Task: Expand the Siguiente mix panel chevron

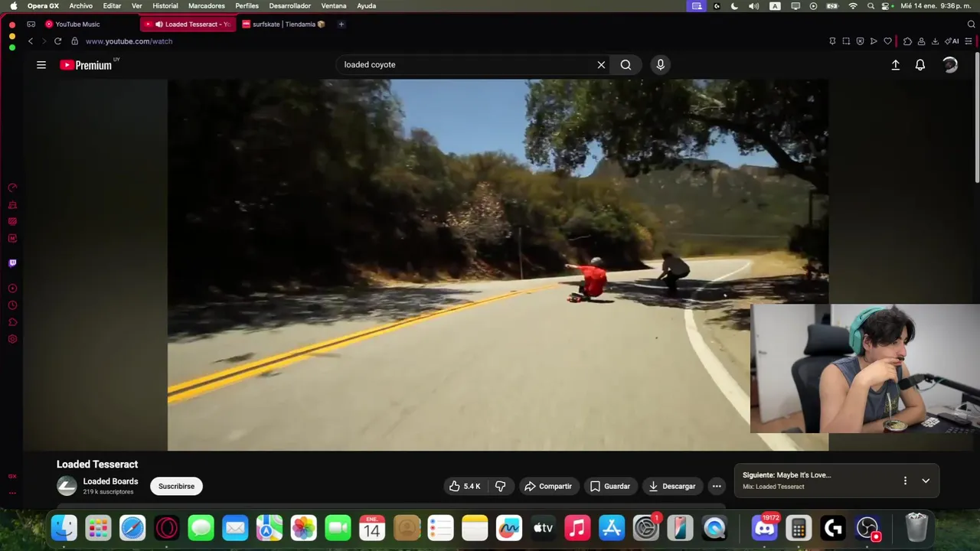Action: (x=926, y=481)
